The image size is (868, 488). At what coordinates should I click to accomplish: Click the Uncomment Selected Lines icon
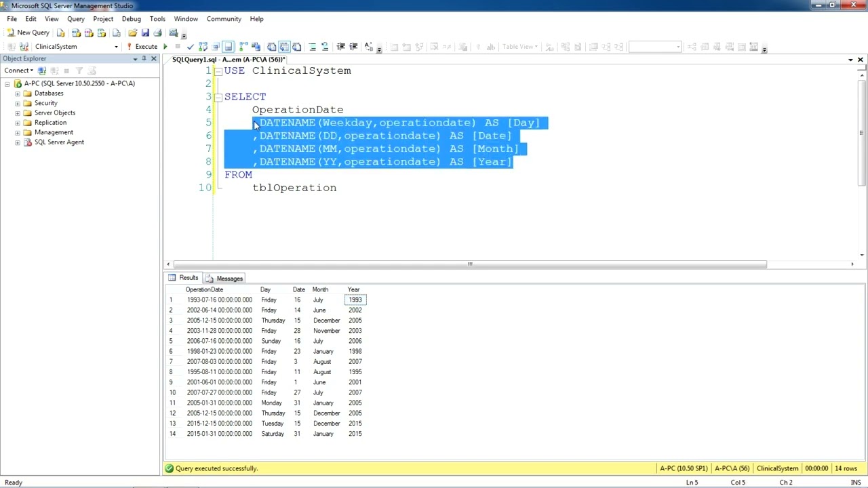click(x=325, y=47)
